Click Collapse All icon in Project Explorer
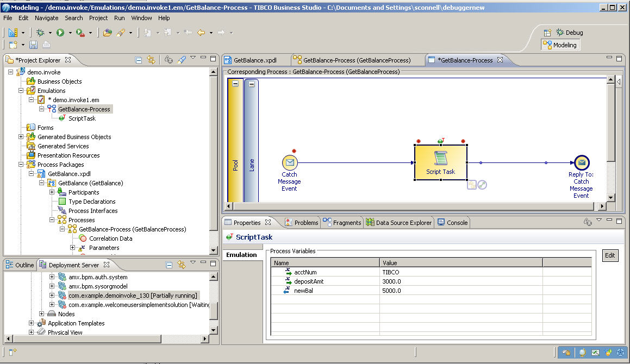This screenshot has width=630, height=364. click(139, 60)
